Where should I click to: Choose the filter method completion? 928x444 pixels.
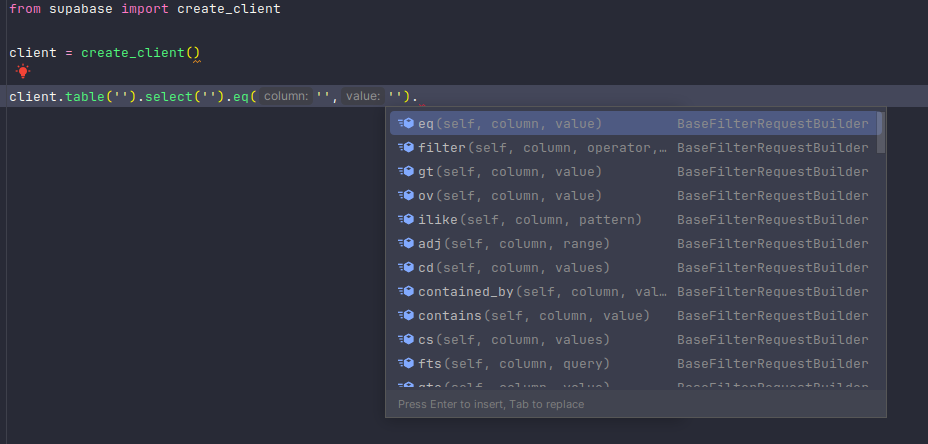coord(633,147)
